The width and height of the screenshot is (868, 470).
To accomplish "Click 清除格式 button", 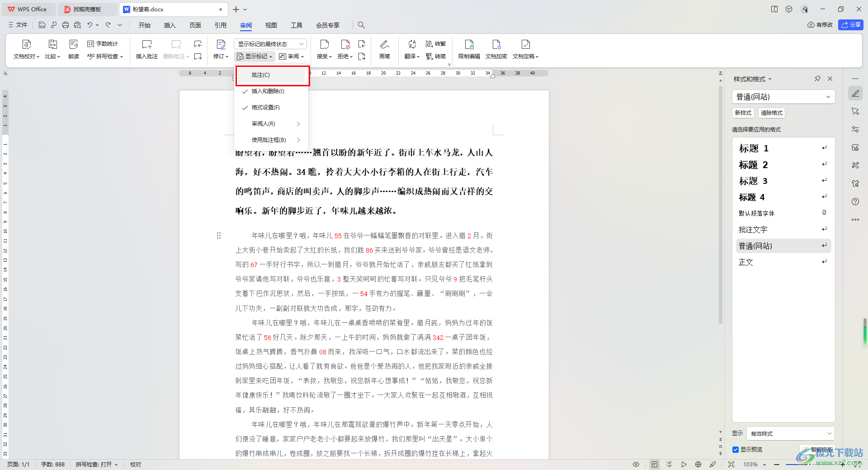I will point(772,113).
